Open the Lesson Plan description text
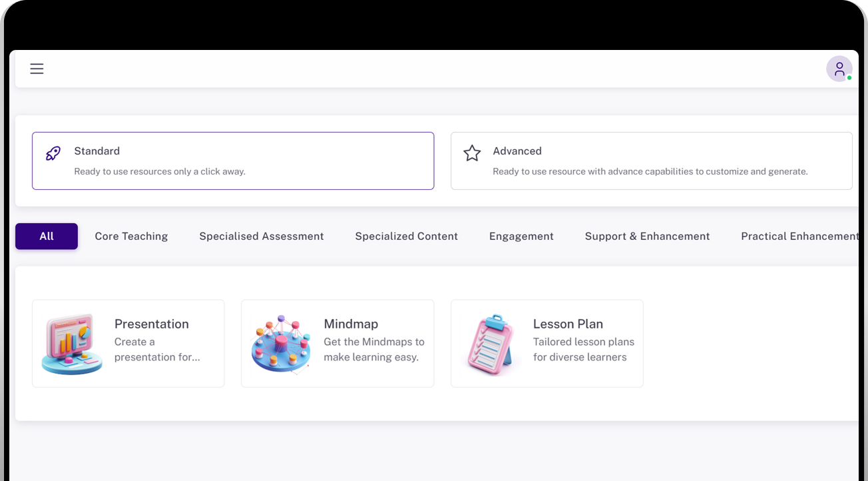 coord(584,350)
